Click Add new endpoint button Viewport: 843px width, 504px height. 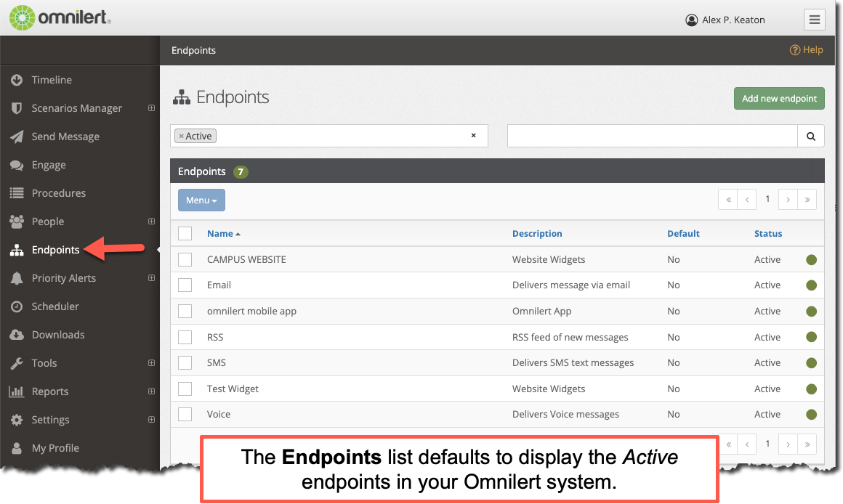point(779,98)
